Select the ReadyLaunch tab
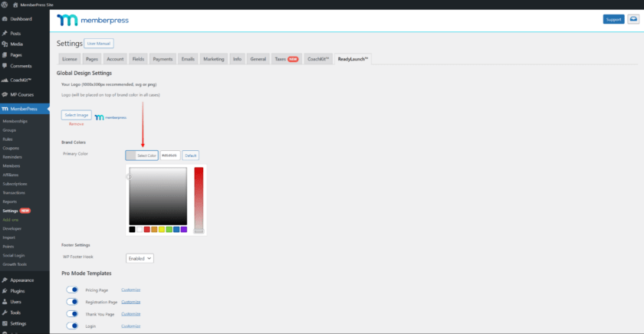 click(353, 59)
